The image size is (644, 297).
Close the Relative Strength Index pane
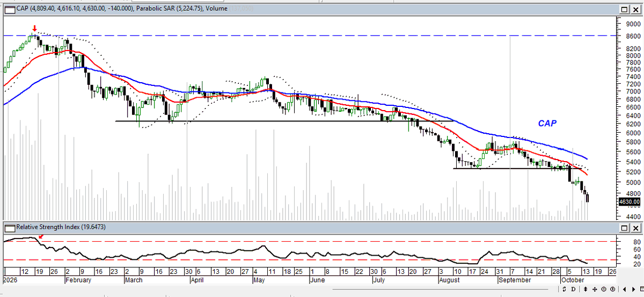point(636,228)
